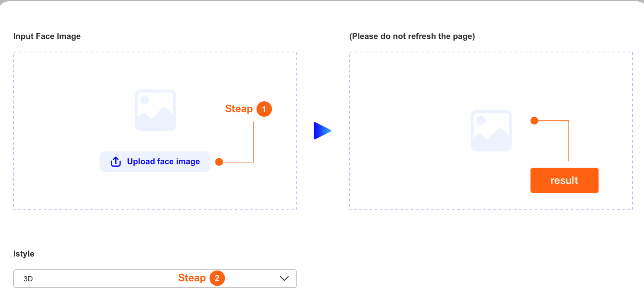The width and height of the screenshot is (644, 303).
Task: Click the empty dashed output result area
Action: tap(491, 131)
